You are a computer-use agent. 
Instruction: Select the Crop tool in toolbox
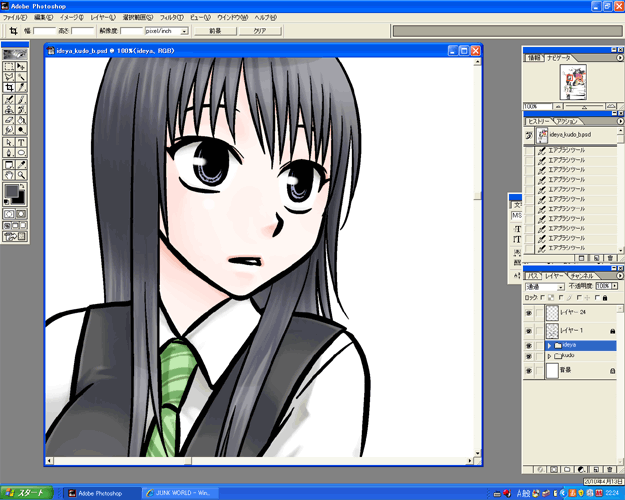[9, 87]
